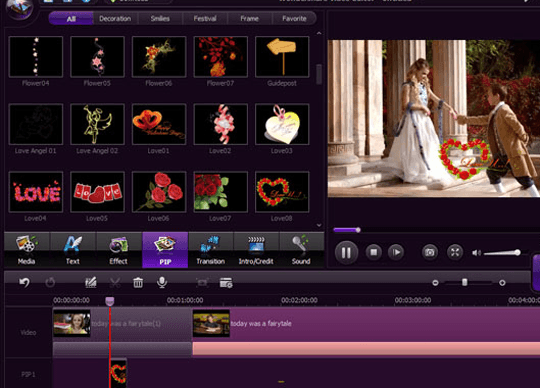Zoom in timeline with plus icon
Viewport: 540px width, 388px height.
click(502, 283)
